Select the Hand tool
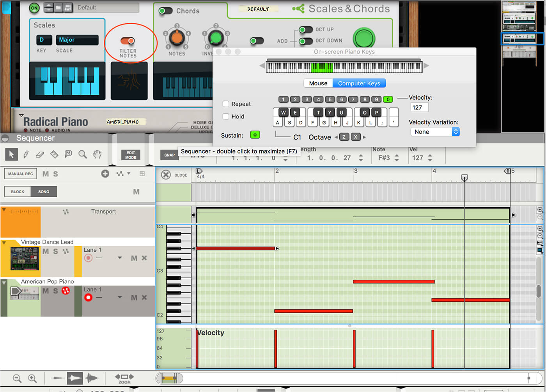This screenshot has width=546, height=392. (x=97, y=155)
